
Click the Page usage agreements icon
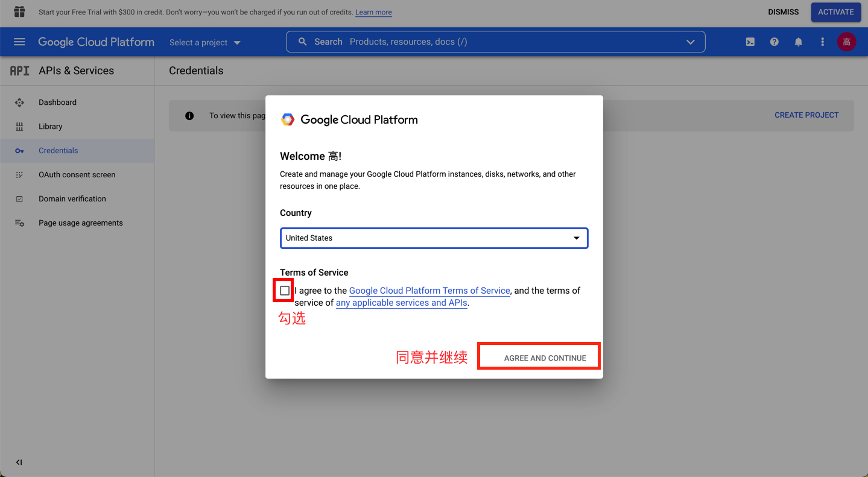(19, 223)
